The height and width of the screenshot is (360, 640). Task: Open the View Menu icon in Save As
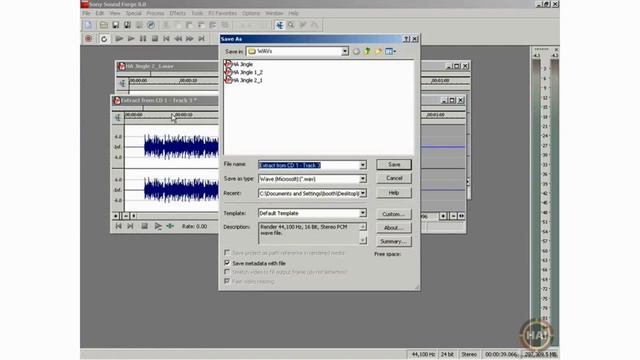390,51
